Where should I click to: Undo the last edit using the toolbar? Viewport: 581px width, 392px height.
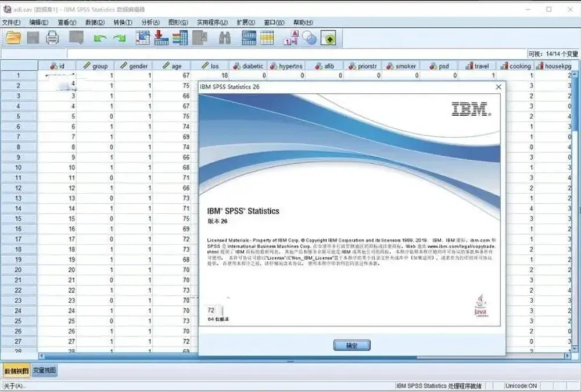(x=99, y=38)
